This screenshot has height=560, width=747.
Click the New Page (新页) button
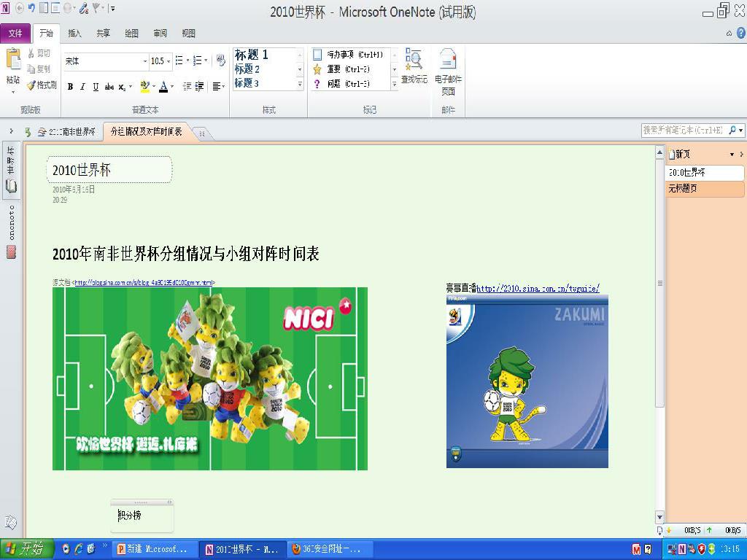click(x=679, y=155)
